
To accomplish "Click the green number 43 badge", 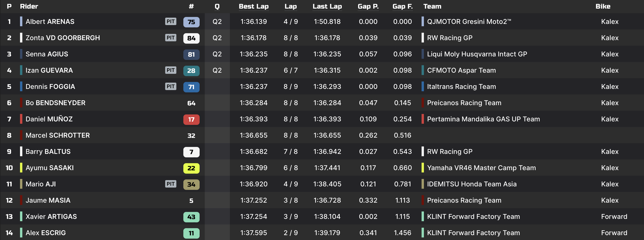I will (191, 217).
